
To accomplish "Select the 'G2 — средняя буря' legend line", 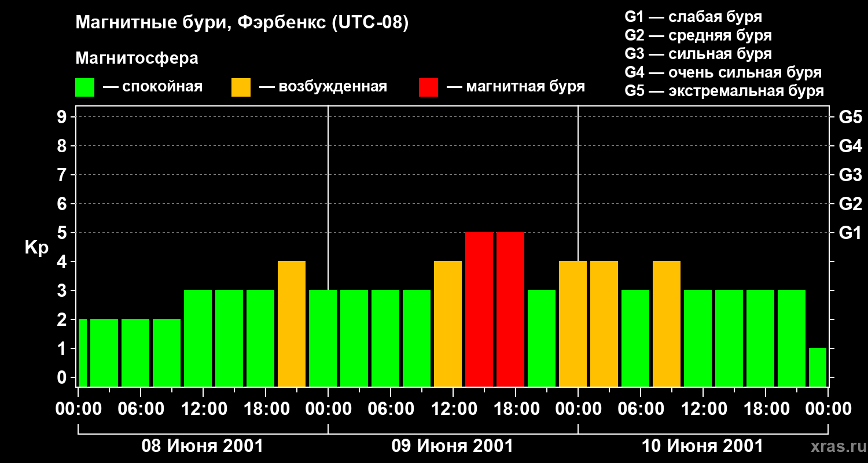I will point(698,35).
